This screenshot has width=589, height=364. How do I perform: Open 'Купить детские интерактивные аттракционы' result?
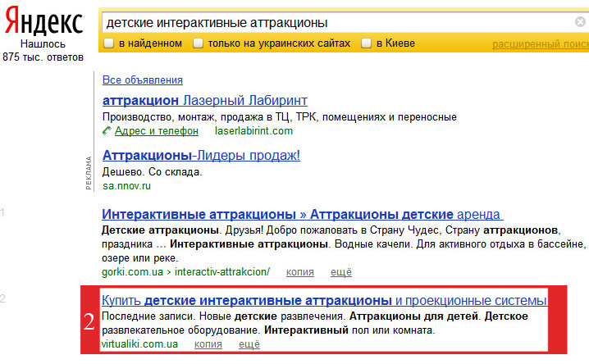[x=324, y=301]
